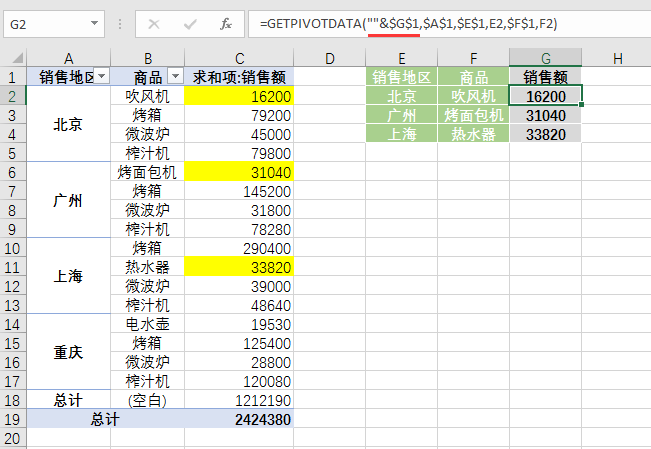Click cell with value 39000

[239, 286]
